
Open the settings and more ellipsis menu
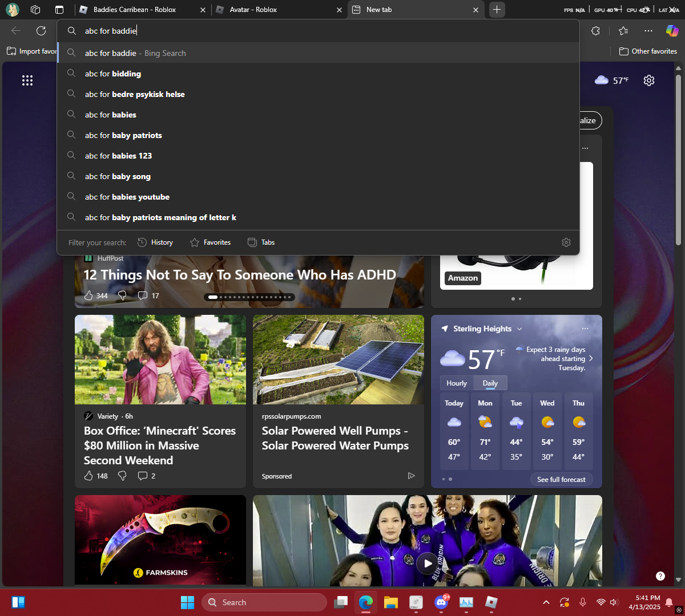coord(648,31)
